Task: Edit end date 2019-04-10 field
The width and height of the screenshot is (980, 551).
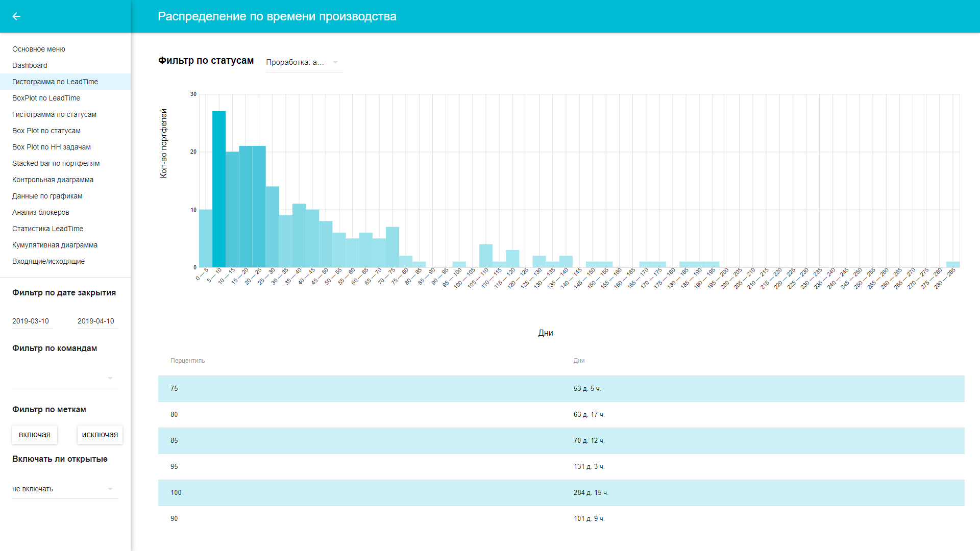Action: pos(96,321)
